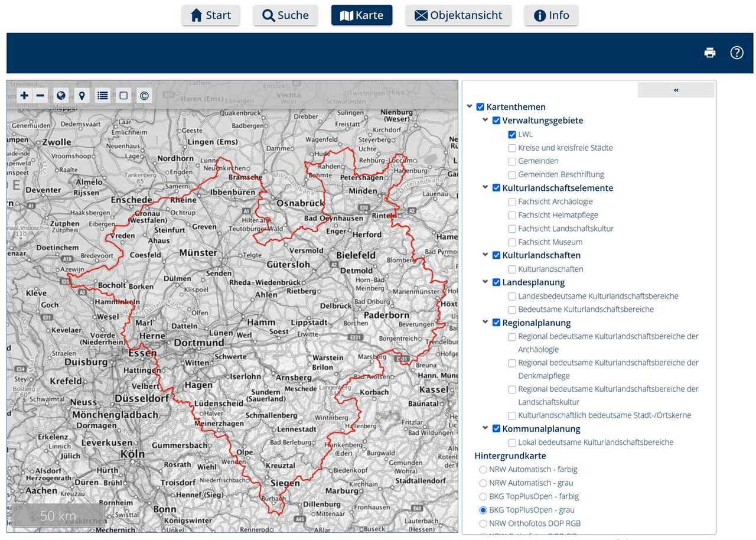
Task: Click Paderborn label on the map
Action: pyautogui.click(x=386, y=315)
